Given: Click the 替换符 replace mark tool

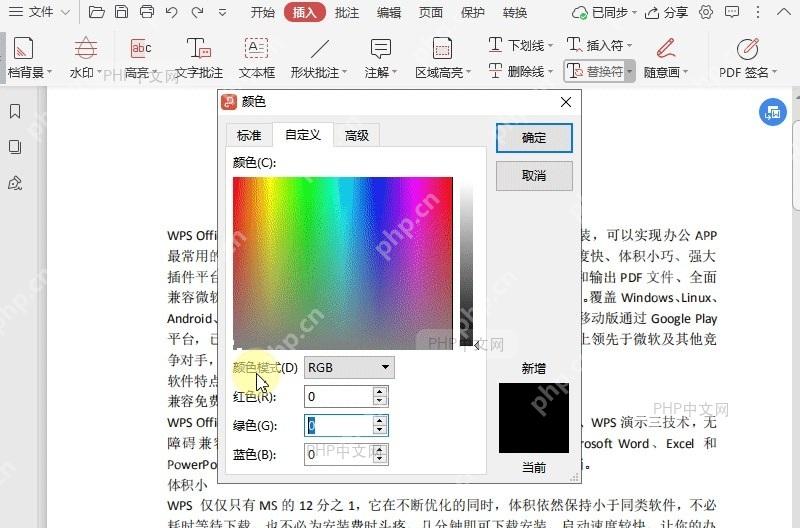Looking at the screenshot, I should coord(595,71).
